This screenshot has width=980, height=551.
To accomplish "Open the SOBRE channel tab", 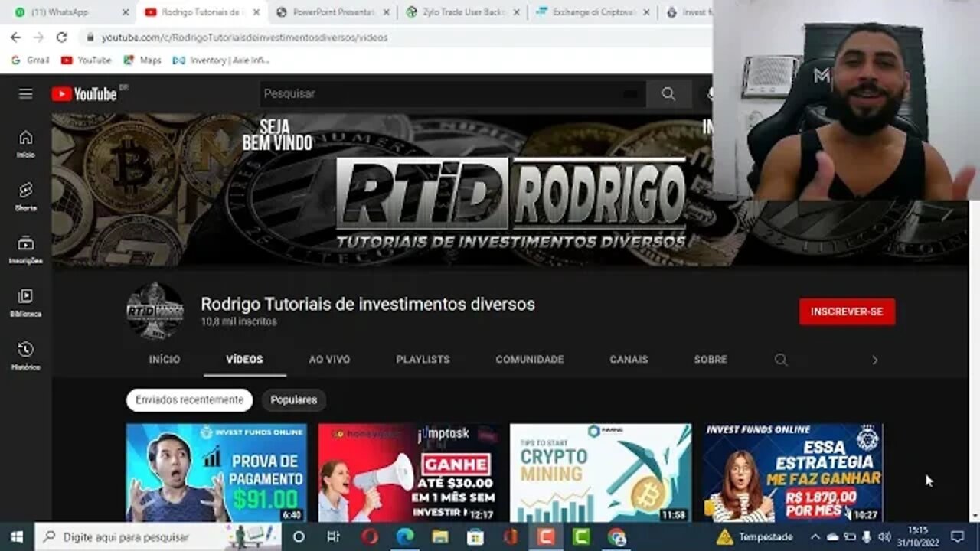I will tap(710, 359).
